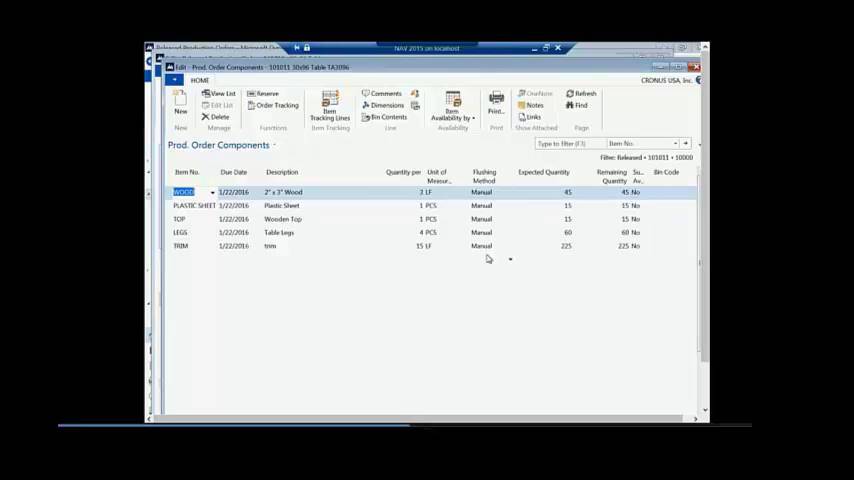Viewport: 854px width, 480px height.
Task: Expand Prod. Order Components title menu
Action: click(x=274, y=145)
